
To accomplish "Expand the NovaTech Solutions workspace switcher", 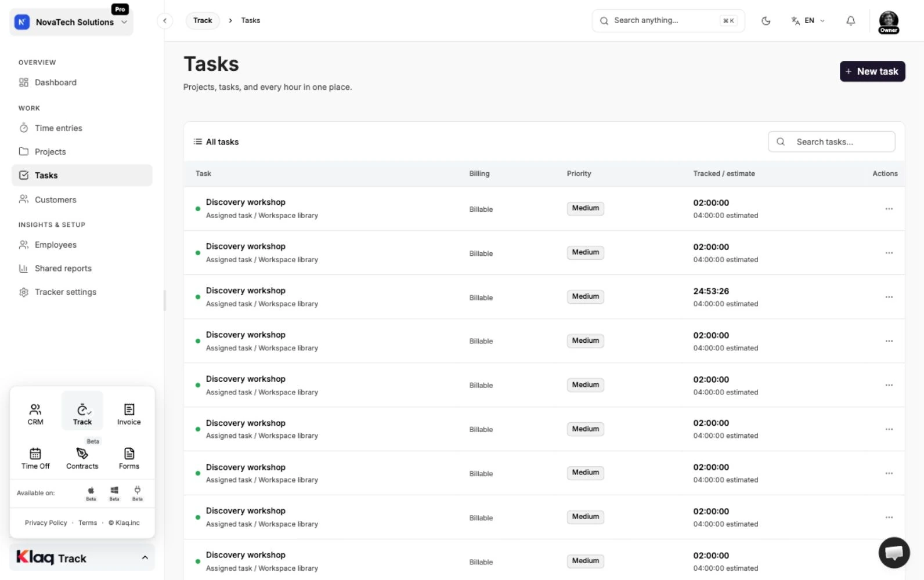I will 71,22.
